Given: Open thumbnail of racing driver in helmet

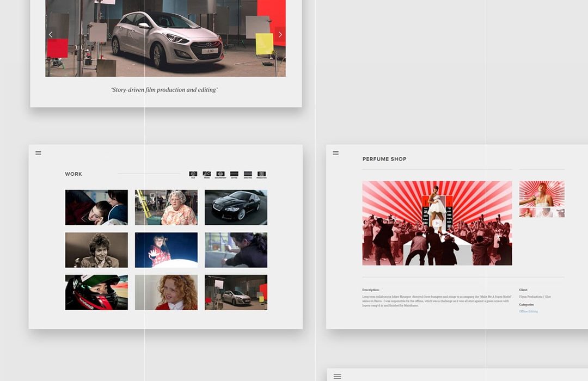Looking at the screenshot, I should (x=96, y=292).
